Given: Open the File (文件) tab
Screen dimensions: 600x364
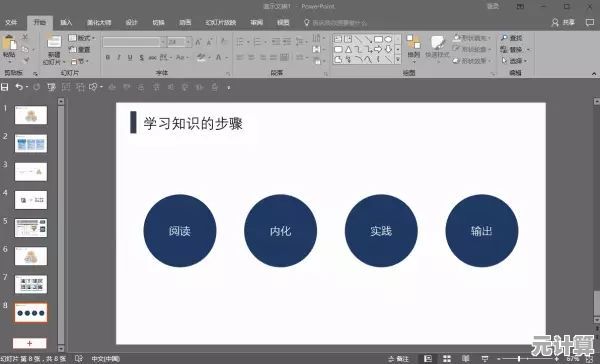Looking at the screenshot, I should (11, 23).
